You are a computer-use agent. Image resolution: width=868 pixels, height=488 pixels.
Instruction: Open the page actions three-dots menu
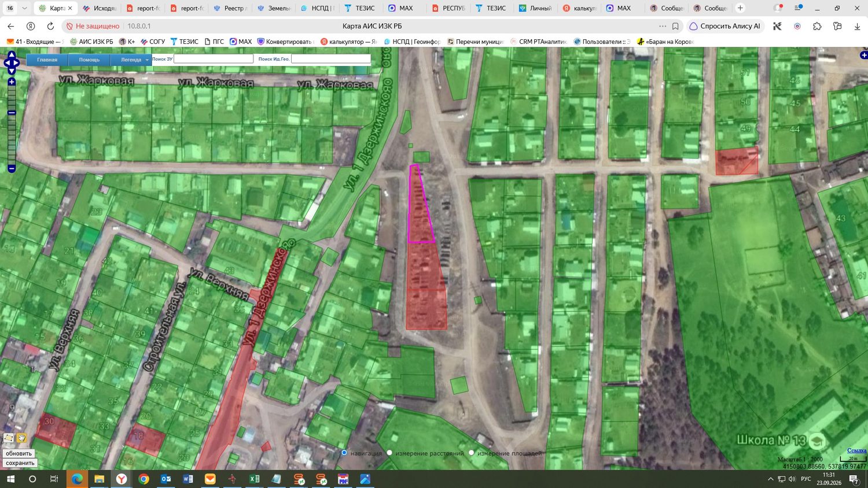pyautogui.click(x=663, y=26)
